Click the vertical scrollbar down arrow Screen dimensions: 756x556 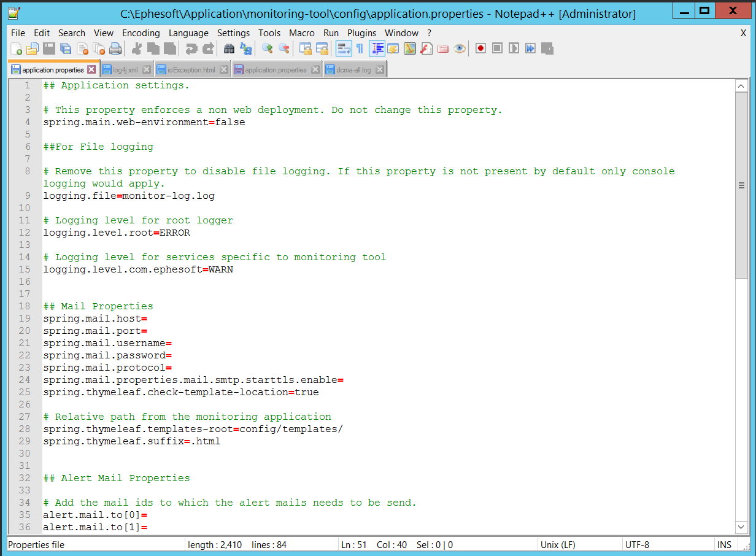point(741,527)
